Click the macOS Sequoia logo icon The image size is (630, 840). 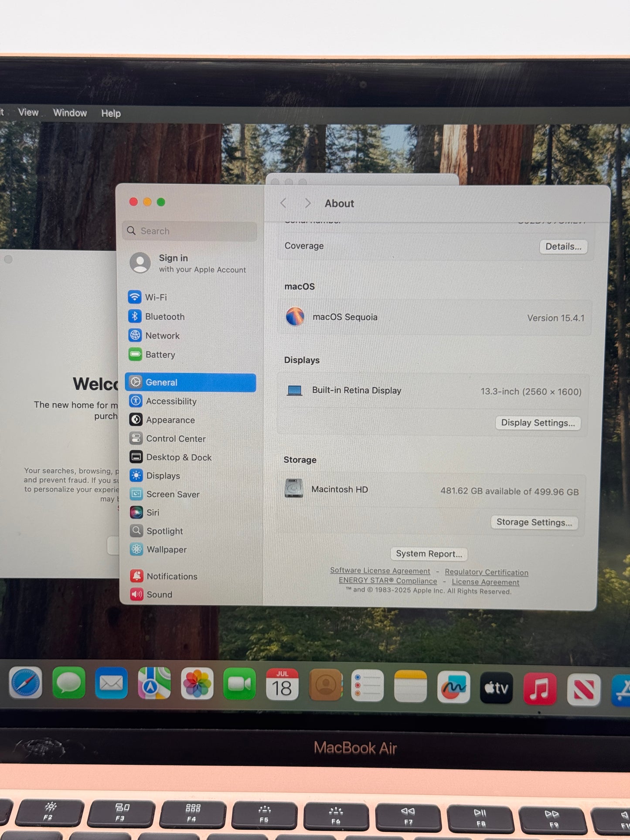(295, 316)
